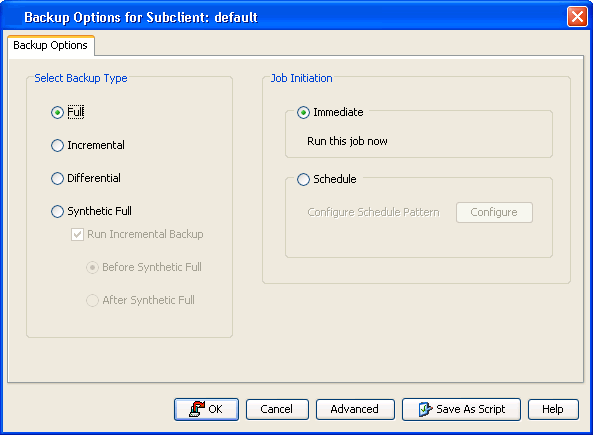593x435 pixels.
Task: Select After Synthetic Full radio option
Action: pyautogui.click(x=92, y=300)
